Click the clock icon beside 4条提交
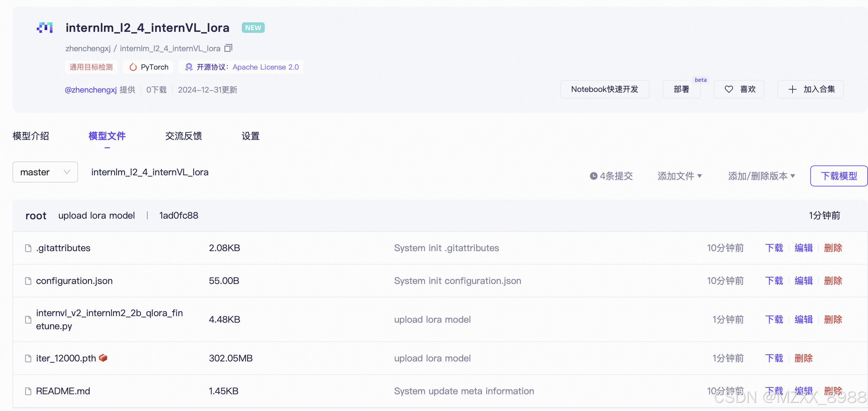Image resolution: width=868 pixels, height=411 pixels. tap(593, 176)
